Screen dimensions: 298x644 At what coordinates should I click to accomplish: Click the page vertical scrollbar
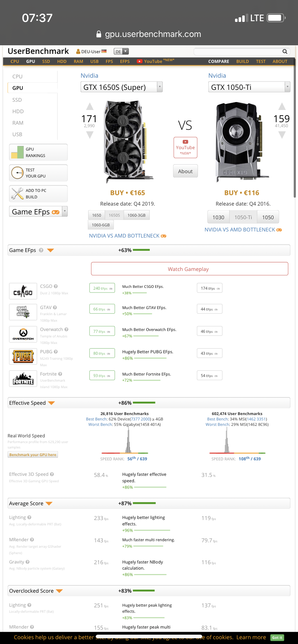click(295, 128)
